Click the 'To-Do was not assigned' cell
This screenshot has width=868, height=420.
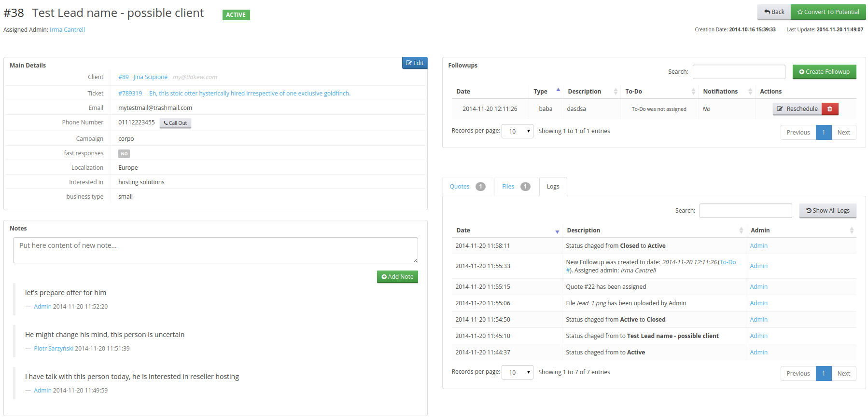click(x=658, y=109)
